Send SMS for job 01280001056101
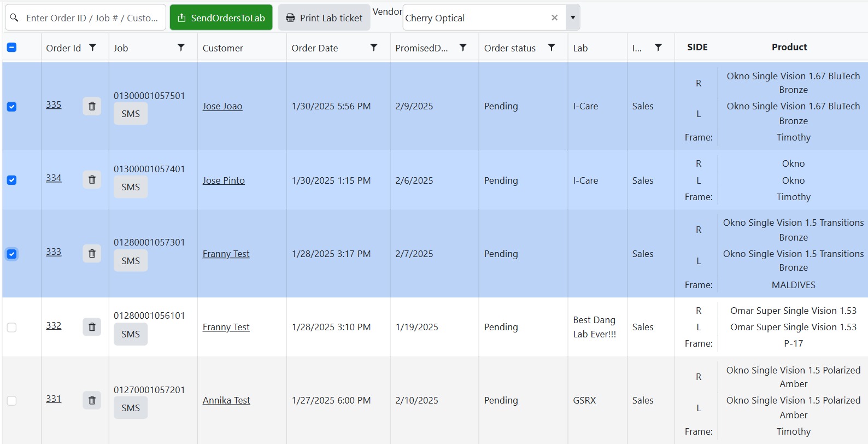This screenshot has width=868, height=444. point(131,334)
